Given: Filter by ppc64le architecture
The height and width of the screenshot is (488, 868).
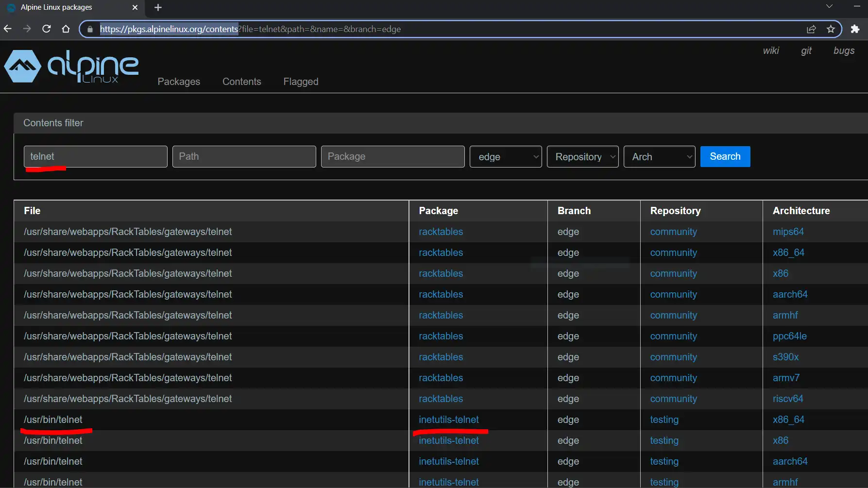Looking at the screenshot, I should click(790, 336).
